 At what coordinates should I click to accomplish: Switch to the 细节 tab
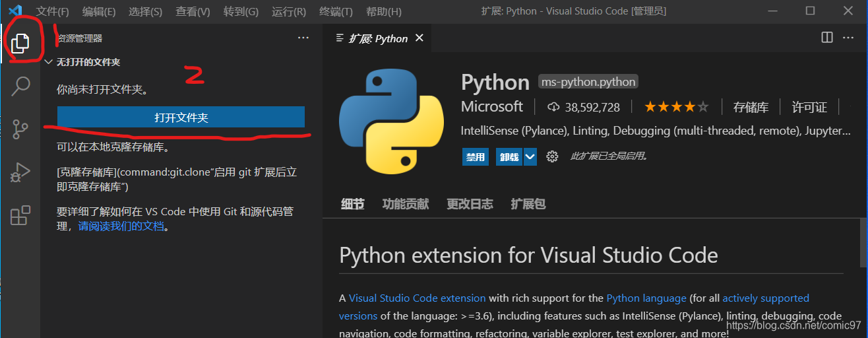pyautogui.click(x=352, y=204)
